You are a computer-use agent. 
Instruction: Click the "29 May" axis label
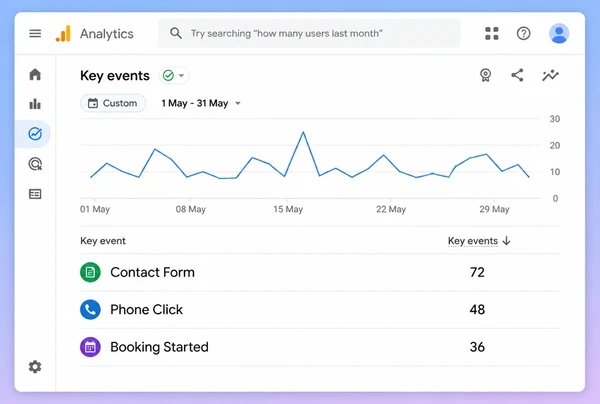coord(494,209)
